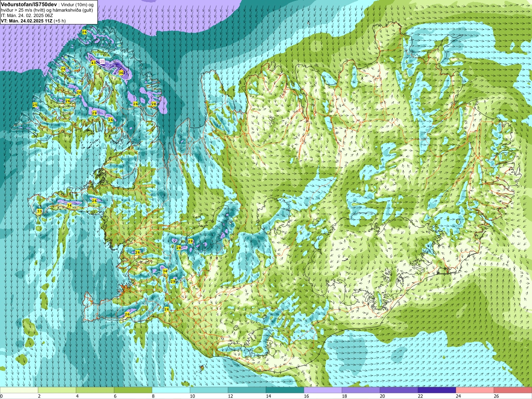Click the legend scale number 24
Viewport: 532px width, 399px height.
(458, 397)
